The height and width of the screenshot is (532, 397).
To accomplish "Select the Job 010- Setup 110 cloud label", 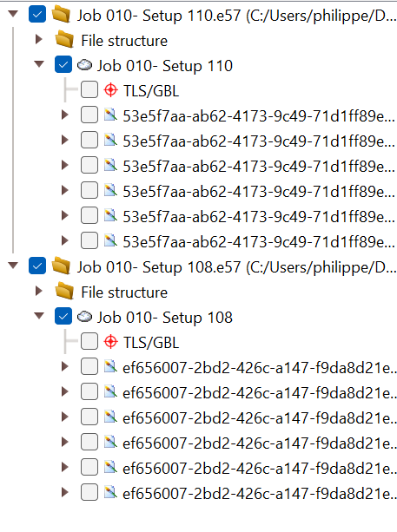I will click(165, 66).
